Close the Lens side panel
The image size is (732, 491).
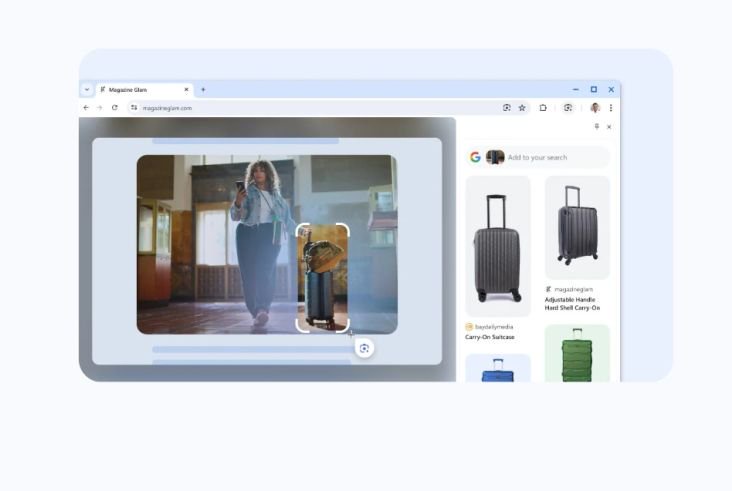click(609, 127)
